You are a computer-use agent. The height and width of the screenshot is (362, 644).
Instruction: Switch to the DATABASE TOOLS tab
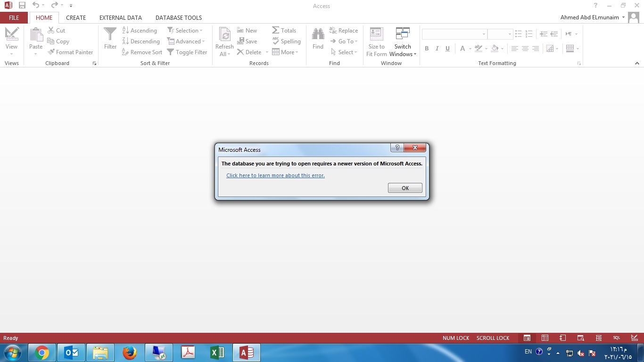tap(179, 17)
